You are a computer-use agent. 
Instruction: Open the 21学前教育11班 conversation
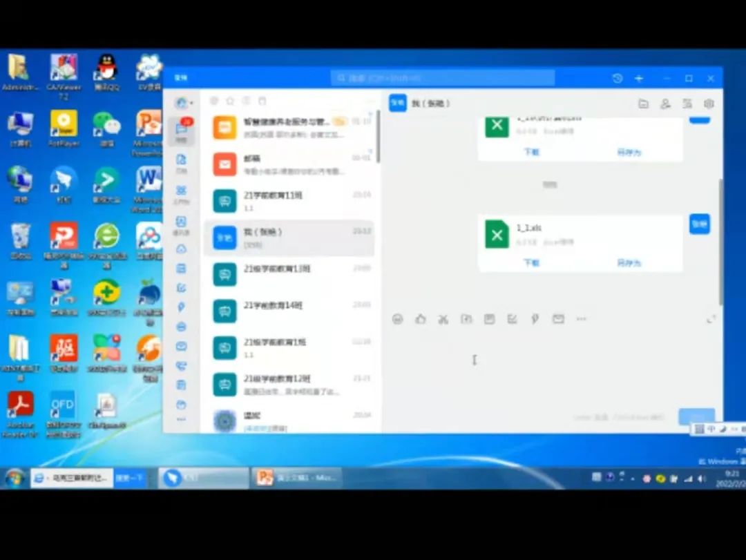point(289,201)
